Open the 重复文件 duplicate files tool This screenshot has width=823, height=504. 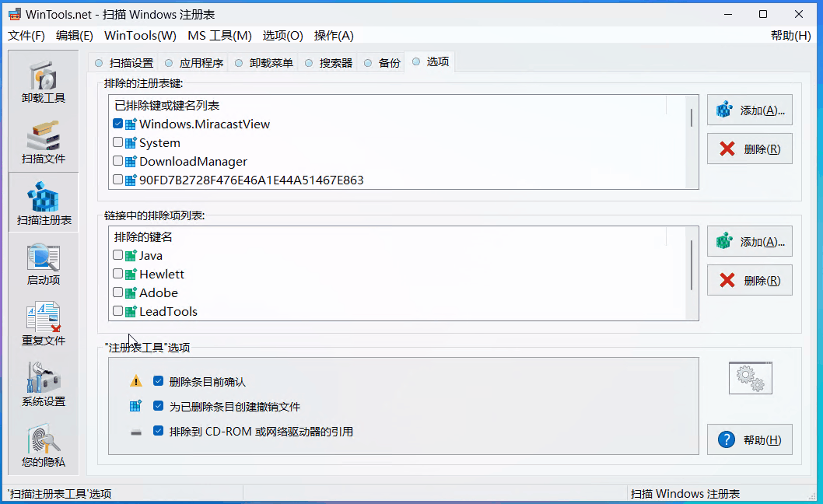(44, 324)
